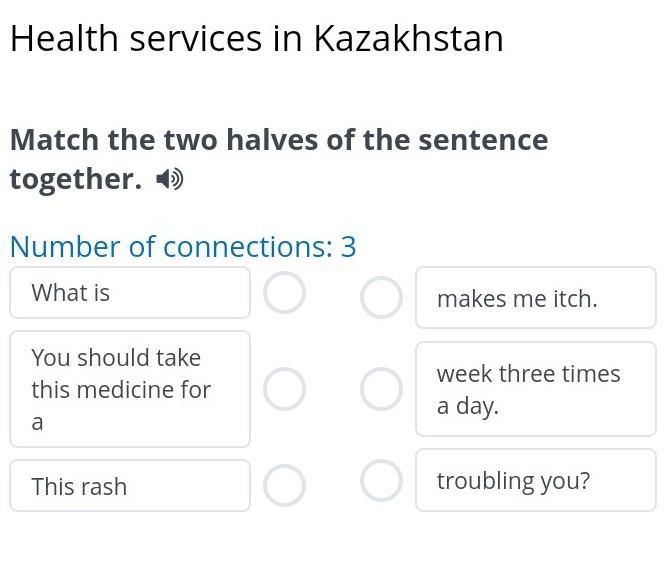Click the 'week three times a day.' card

click(x=536, y=389)
